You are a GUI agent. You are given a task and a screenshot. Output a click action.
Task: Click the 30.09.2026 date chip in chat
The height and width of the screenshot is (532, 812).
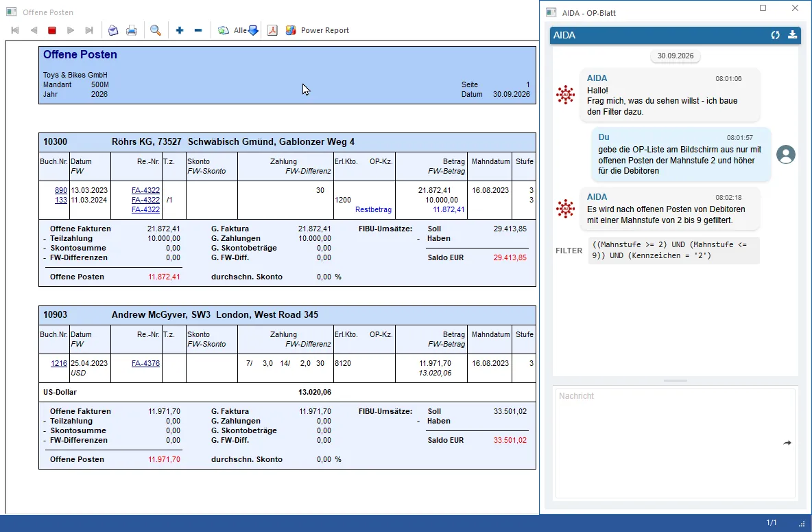tap(676, 56)
